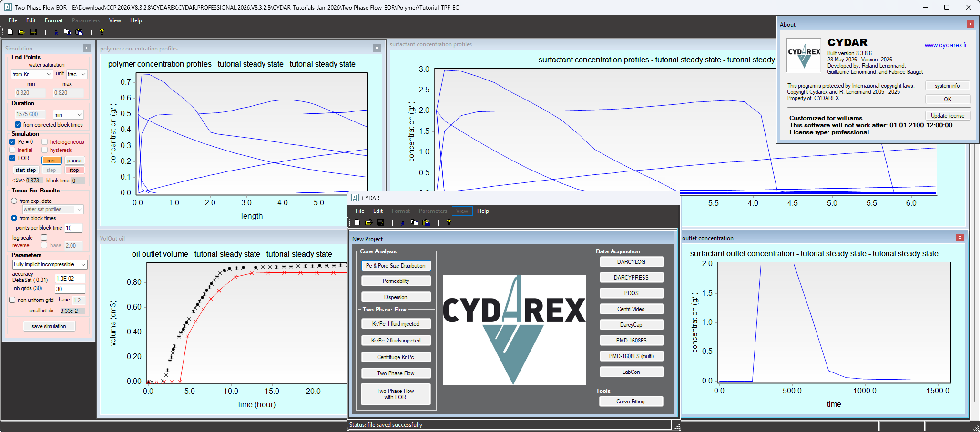Close the outlet concentration panel
Viewport: 980px width, 432px height.
pyautogui.click(x=960, y=238)
